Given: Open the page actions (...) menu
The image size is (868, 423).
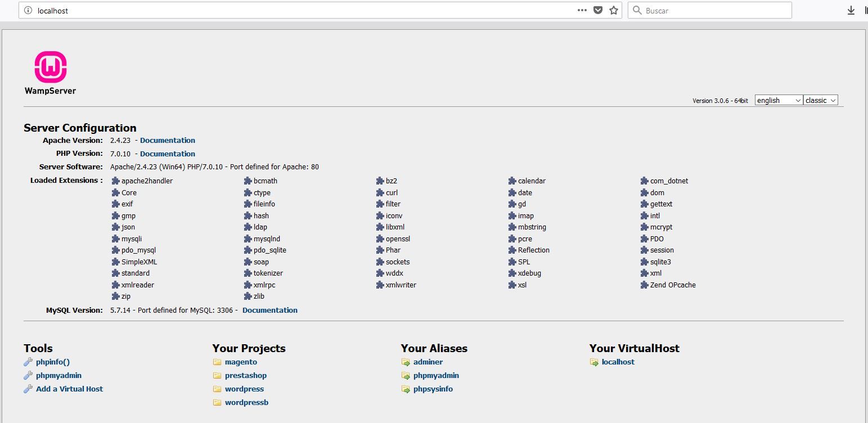Looking at the screenshot, I should point(582,10).
